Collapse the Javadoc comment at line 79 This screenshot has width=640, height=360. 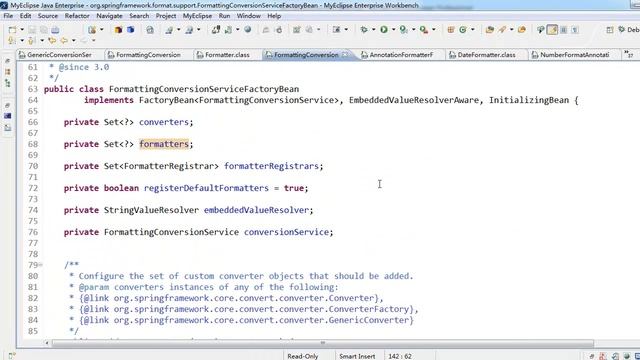coord(40,265)
